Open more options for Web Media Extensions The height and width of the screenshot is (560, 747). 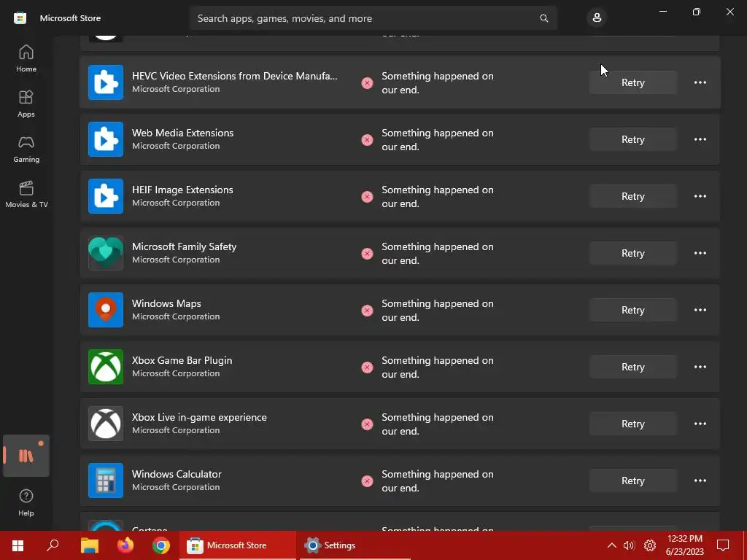pos(700,139)
